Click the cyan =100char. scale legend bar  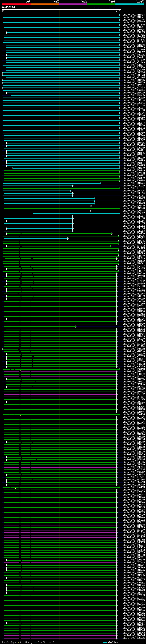tap(105, 642)
